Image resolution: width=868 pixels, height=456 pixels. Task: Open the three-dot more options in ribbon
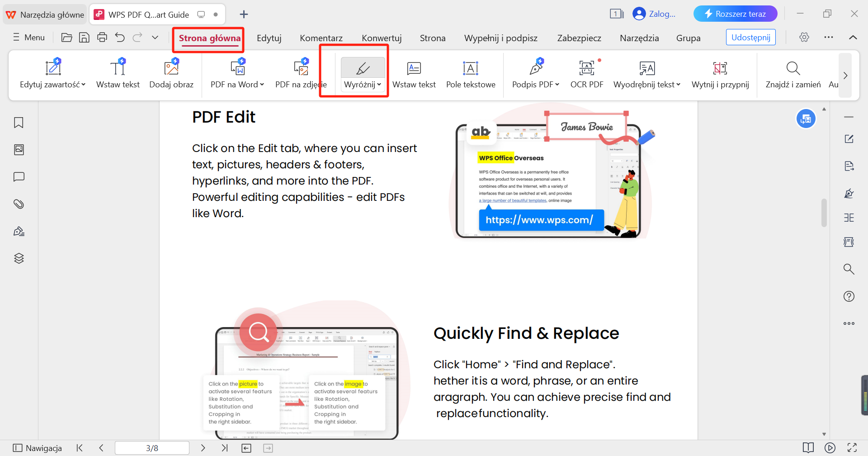click(829, 37)
